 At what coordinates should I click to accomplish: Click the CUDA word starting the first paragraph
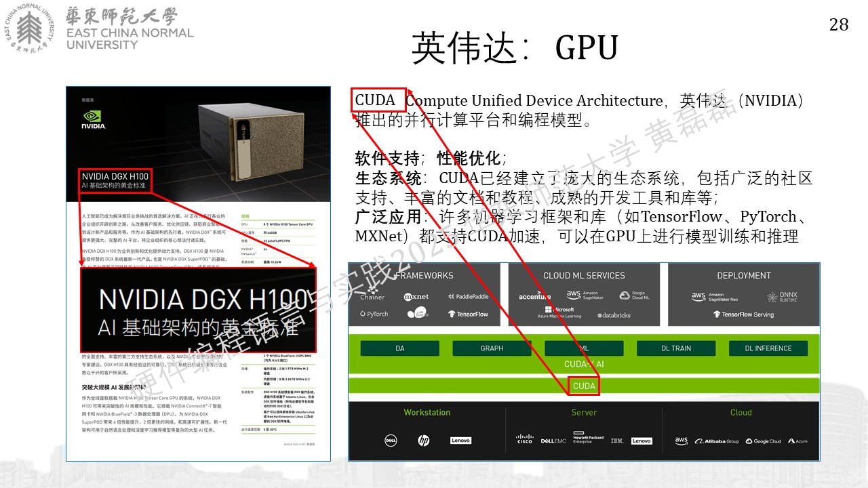(x=375, y=100)
